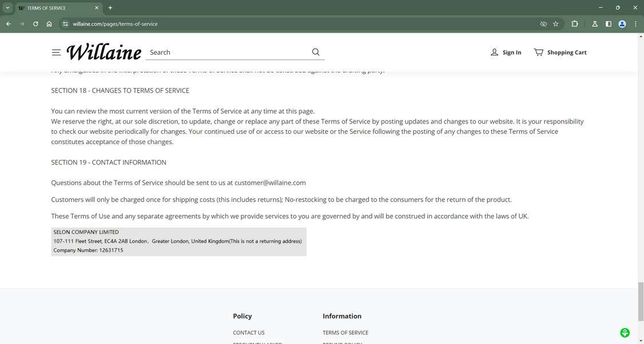Open the browser Extensions puzzle icon
The width and height of the screenshot is (644, 344).
click(574, 24)
